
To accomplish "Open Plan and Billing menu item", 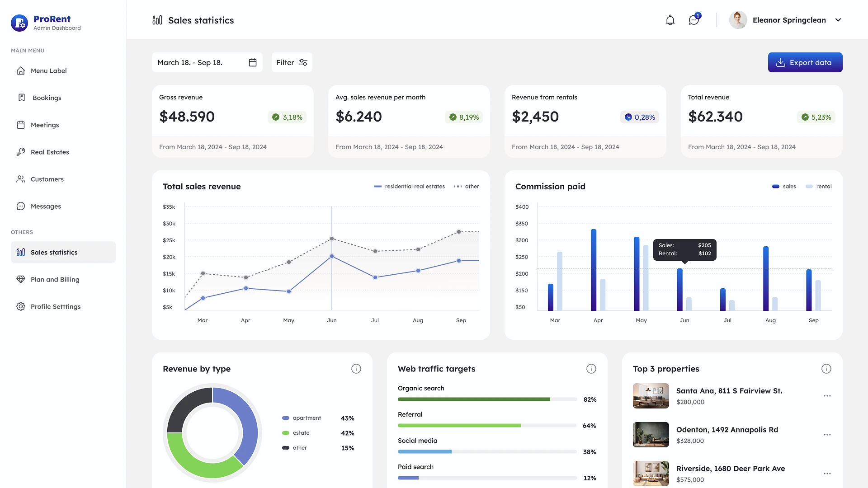I will point(55,279).
